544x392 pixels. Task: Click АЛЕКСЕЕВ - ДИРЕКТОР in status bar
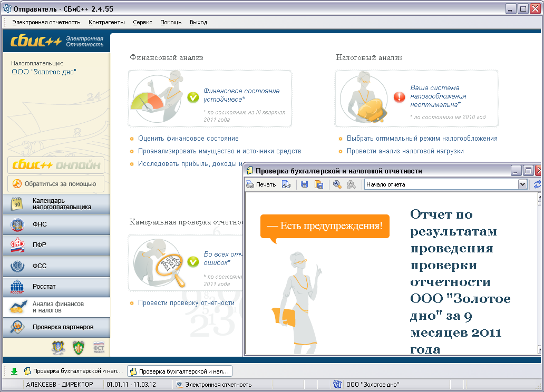point(60,385)
